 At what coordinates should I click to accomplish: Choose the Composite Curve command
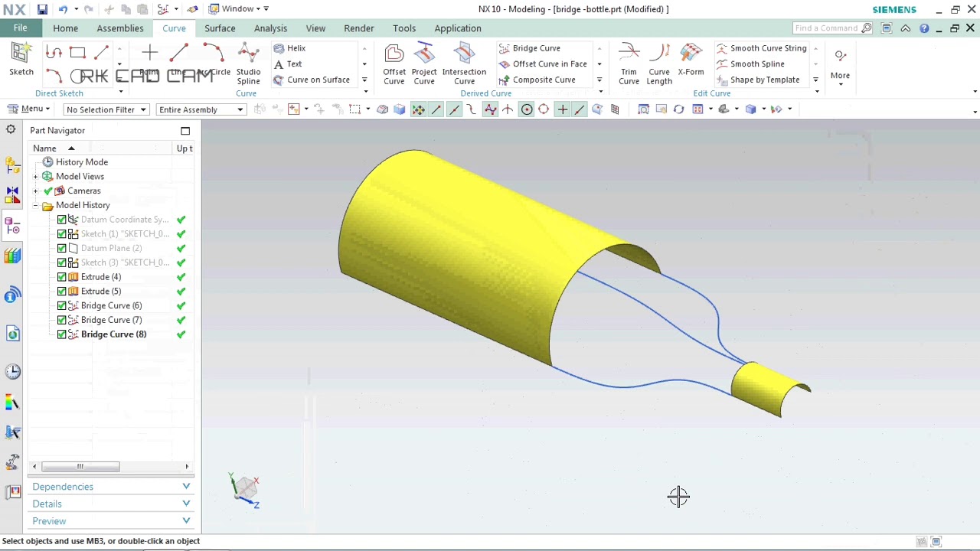coord(537,80)
